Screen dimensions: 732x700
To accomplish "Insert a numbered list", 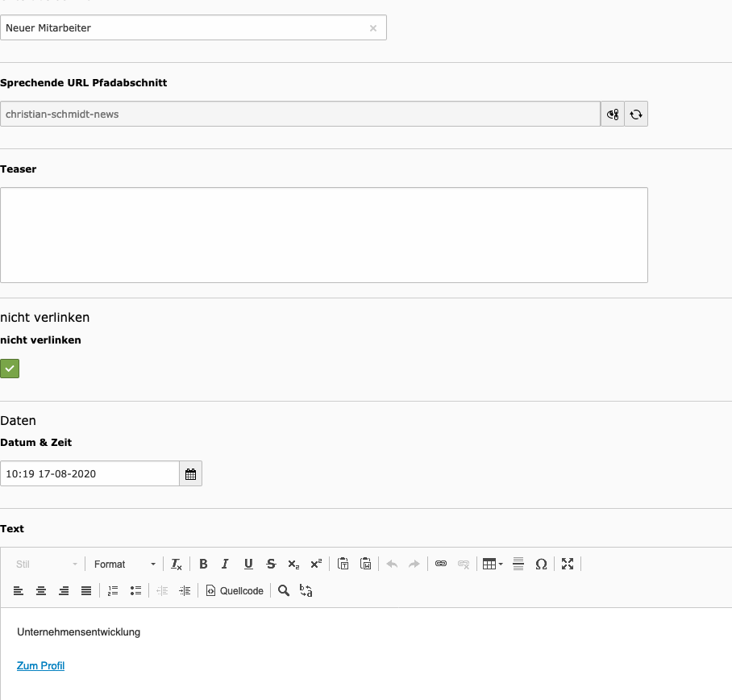I will coord(113,591).
